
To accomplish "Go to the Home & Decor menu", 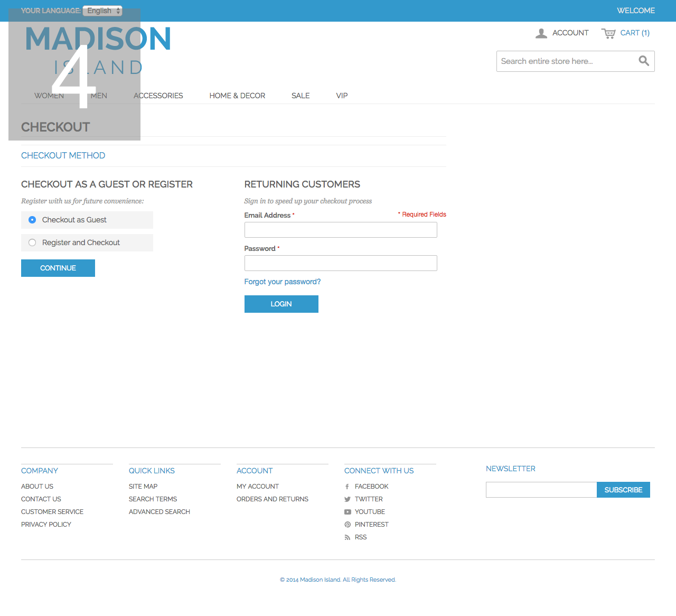I will click(237, 96).
